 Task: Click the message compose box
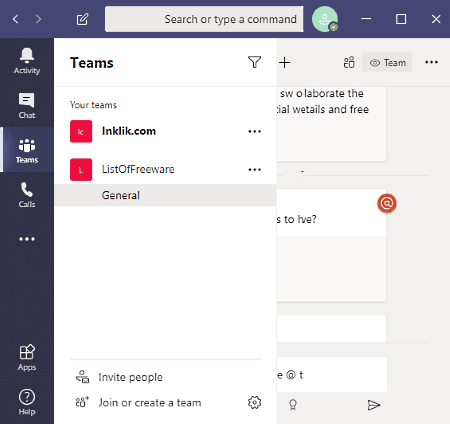pyautogui.click(x=332, y=375)
